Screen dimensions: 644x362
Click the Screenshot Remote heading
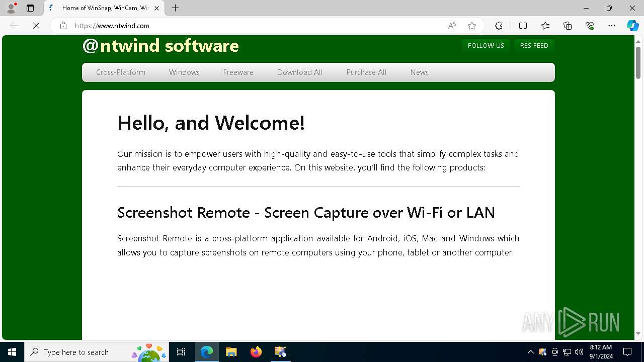306,213
